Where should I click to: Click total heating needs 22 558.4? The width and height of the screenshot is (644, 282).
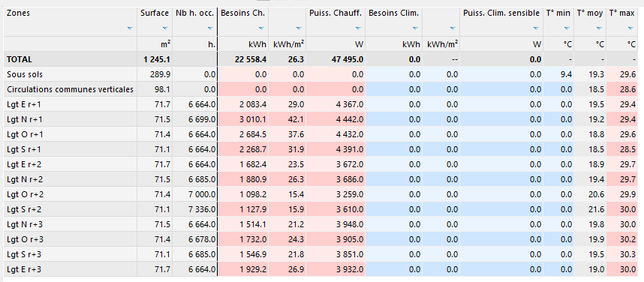coord(250,59)
